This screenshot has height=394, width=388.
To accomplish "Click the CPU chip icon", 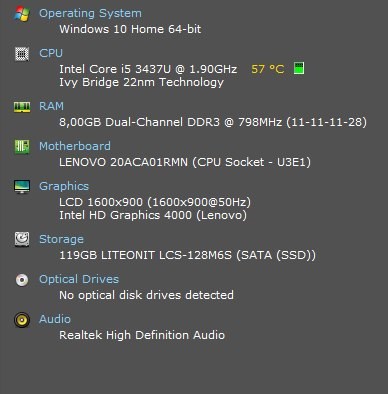I will [x=22, y=54].
